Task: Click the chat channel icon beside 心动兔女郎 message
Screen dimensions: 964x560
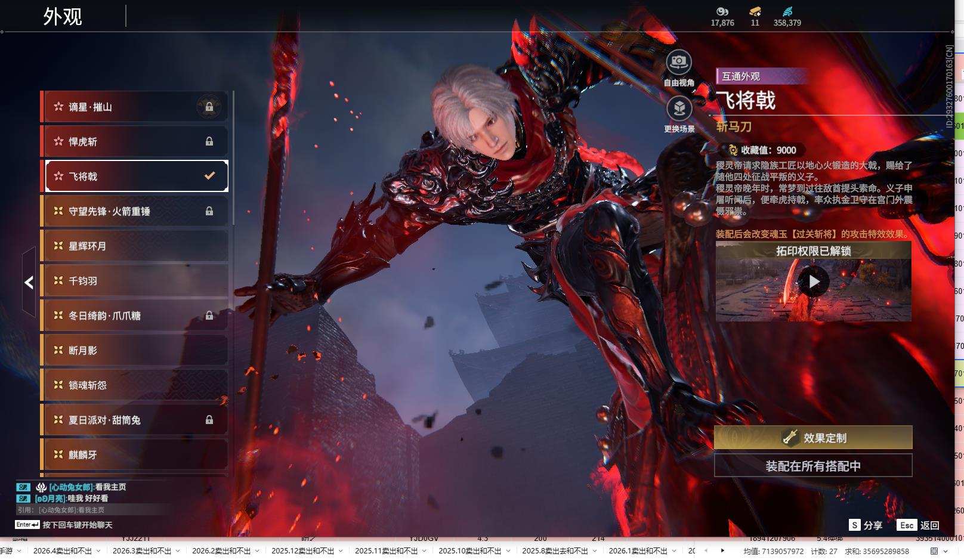Action: pos(23,487)
